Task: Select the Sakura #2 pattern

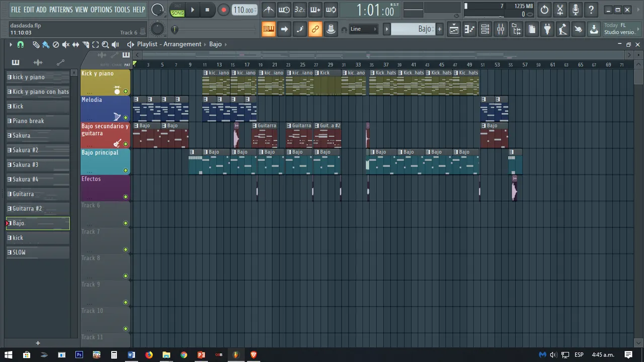Action: click(x=38, y=150)
